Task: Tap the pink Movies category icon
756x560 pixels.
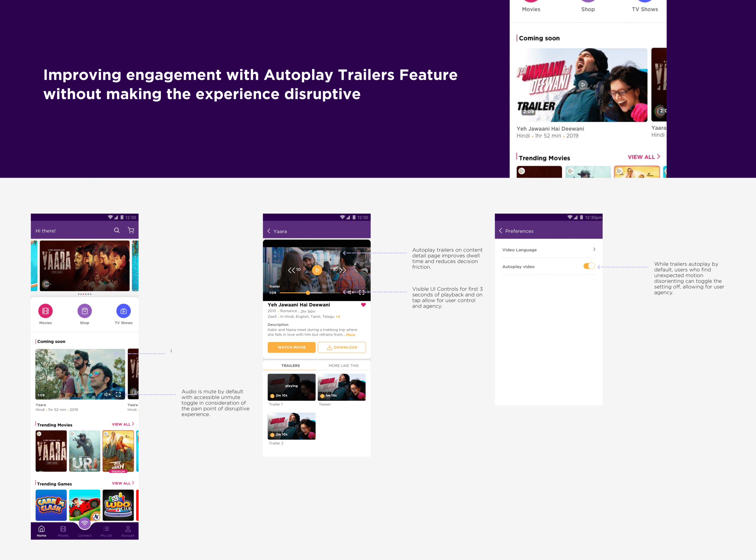Action: pyautogui.click(x=45, y=311)
